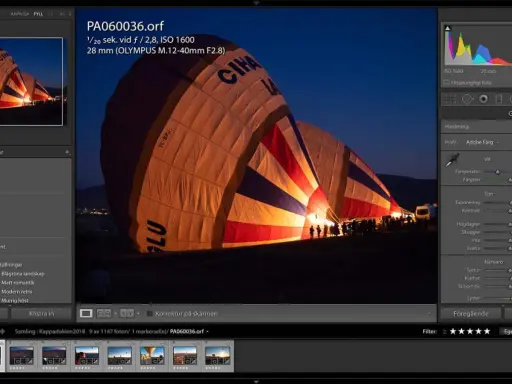The width and height of the screenshot is (512, 384).
Task: Click the main balloon photo in loupe view
Action: click(256, 155)
